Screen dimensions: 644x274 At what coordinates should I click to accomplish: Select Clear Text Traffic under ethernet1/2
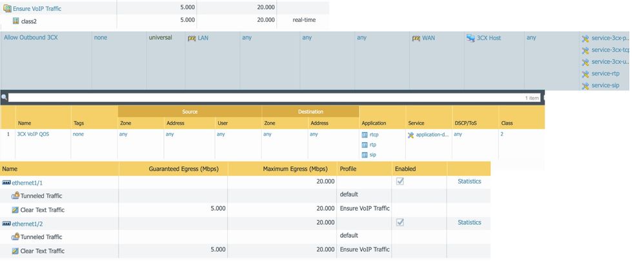(x=42, y=251)
